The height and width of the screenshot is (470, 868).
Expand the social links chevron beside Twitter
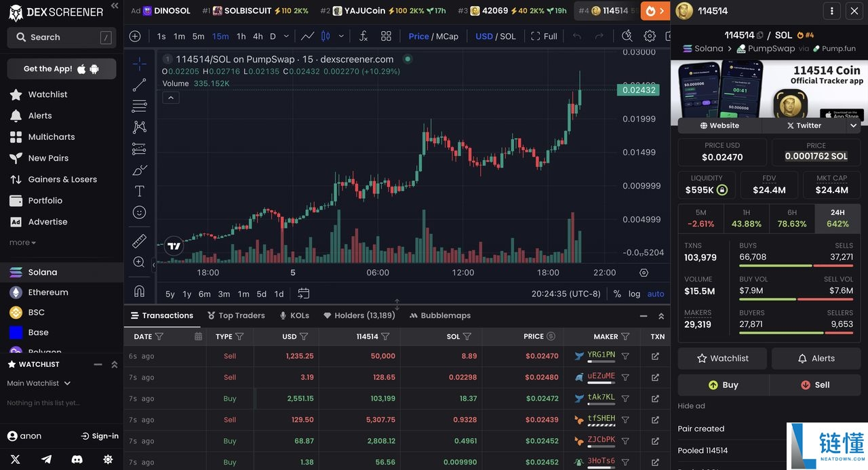[x=854, y=125]
